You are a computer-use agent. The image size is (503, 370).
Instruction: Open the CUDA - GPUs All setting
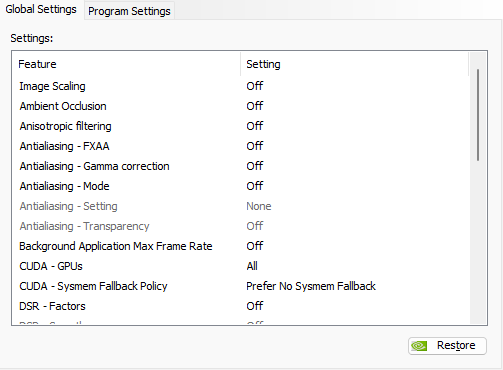tap(252, 266)
